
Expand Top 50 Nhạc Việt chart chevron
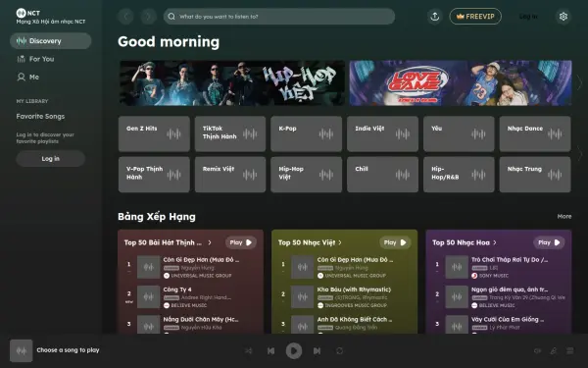click(340, 242)
